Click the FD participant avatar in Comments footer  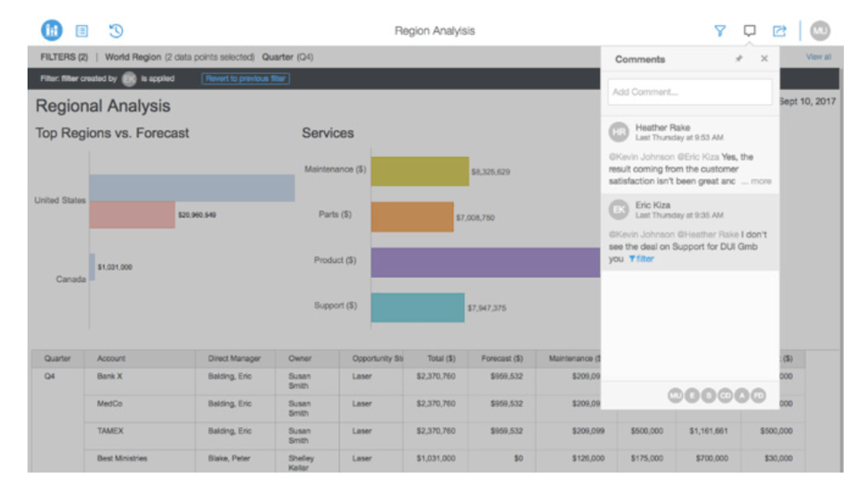758,395
